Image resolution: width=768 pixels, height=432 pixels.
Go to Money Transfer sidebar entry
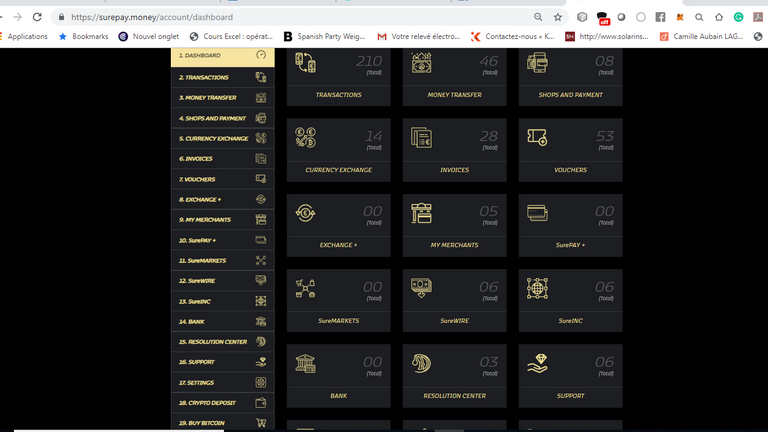[223, 98]
